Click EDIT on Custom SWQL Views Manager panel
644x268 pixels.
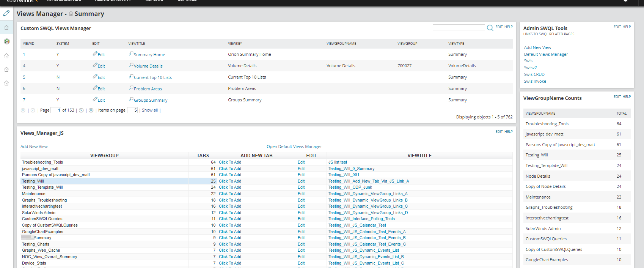[499, 27]
